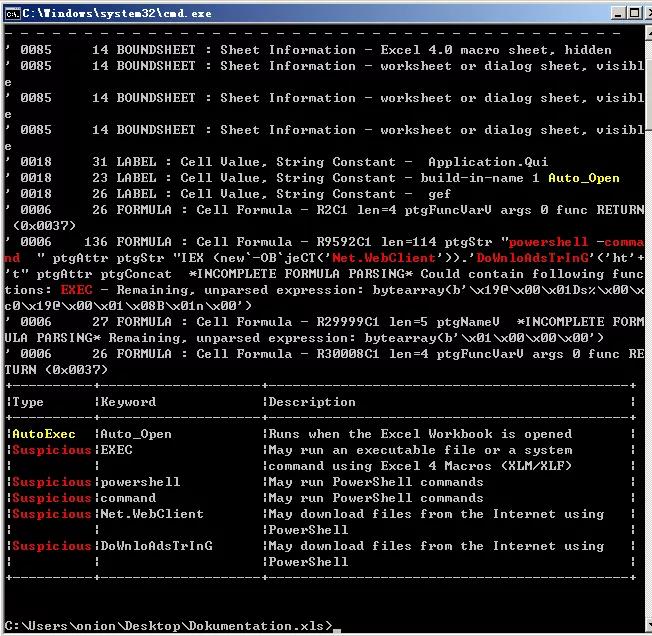Click the Type column header
This screenshot has width=652, height=636.
(x=28, y=402)
